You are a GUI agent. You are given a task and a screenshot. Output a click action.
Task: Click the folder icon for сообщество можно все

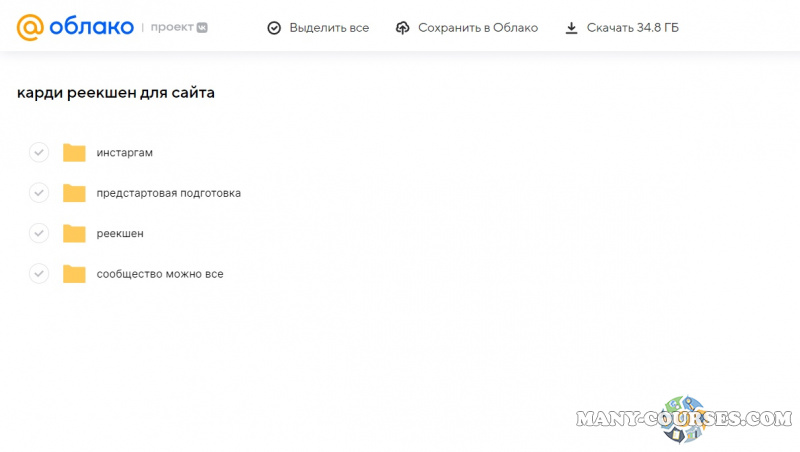74,273
